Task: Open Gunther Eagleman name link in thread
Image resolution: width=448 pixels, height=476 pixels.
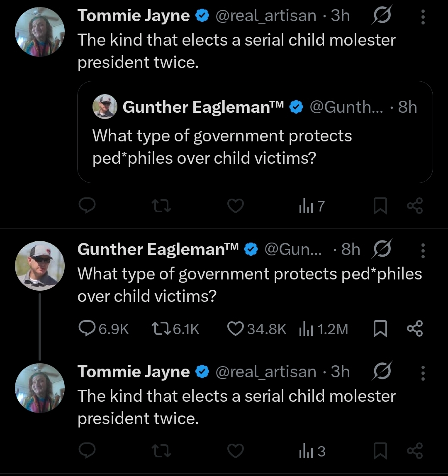Action: 158,250
